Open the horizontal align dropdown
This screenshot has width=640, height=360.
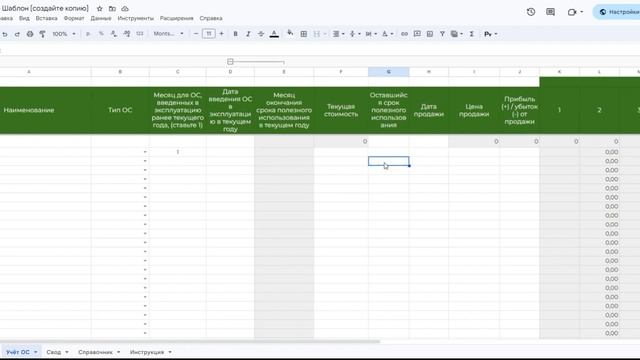pos(338,34)
